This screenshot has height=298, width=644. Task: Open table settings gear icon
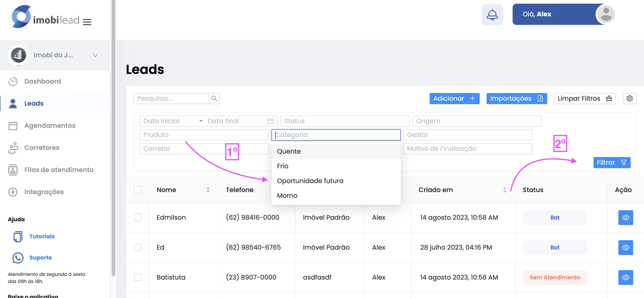pyautogui.click(x=629, y=98)
